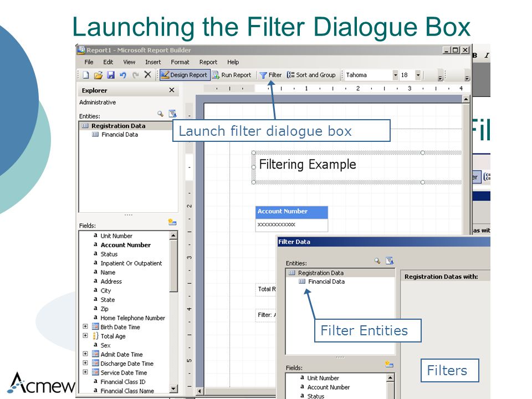
Task: Expand the Birth Date Time field
Action: click(85, 326)
